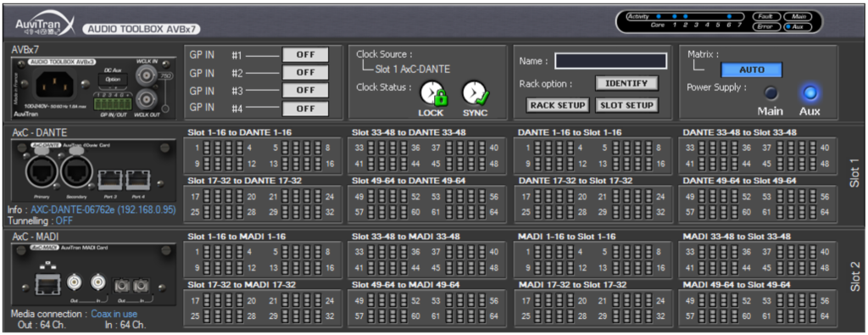
Task: Toggle the Matrix AUTO button
Action: 752,70
